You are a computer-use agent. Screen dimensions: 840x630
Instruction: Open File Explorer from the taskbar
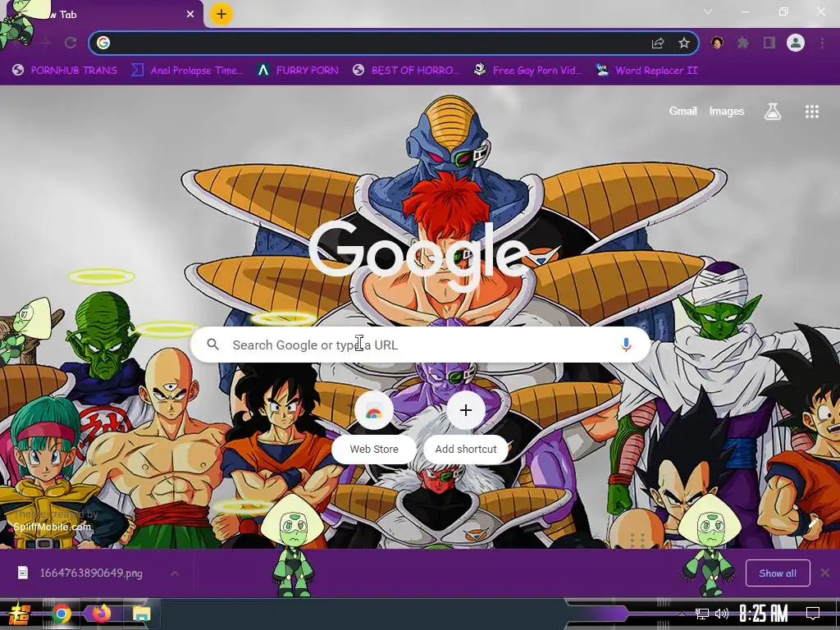141,614
